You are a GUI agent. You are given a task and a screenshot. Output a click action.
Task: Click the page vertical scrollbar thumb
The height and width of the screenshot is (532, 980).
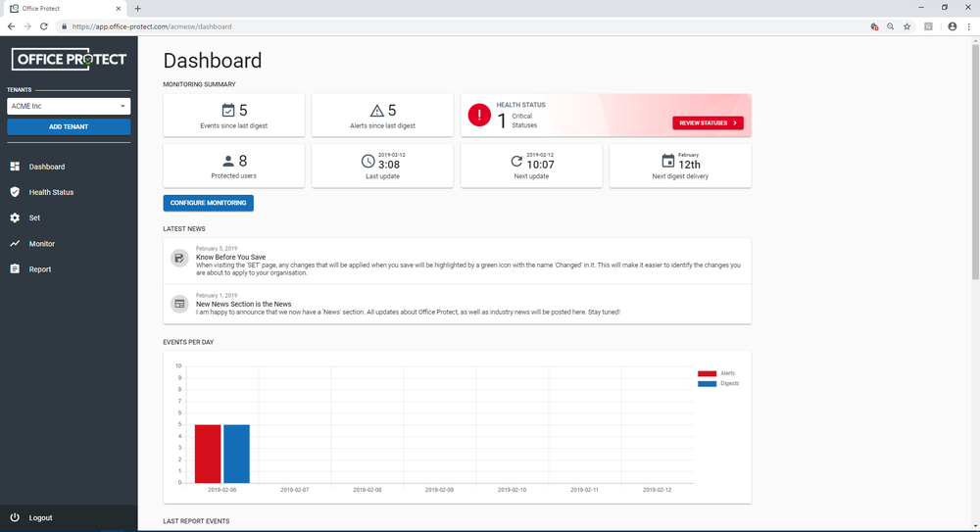coord(975,162)
